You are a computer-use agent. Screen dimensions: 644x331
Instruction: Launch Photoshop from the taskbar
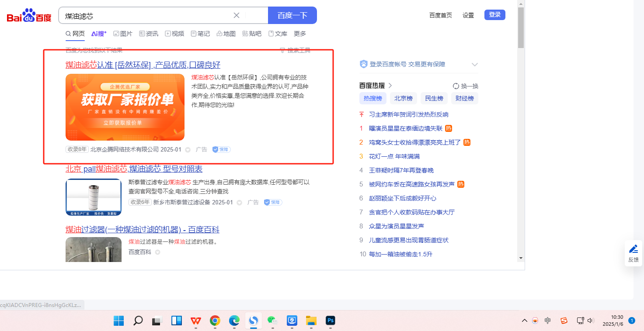331,321
